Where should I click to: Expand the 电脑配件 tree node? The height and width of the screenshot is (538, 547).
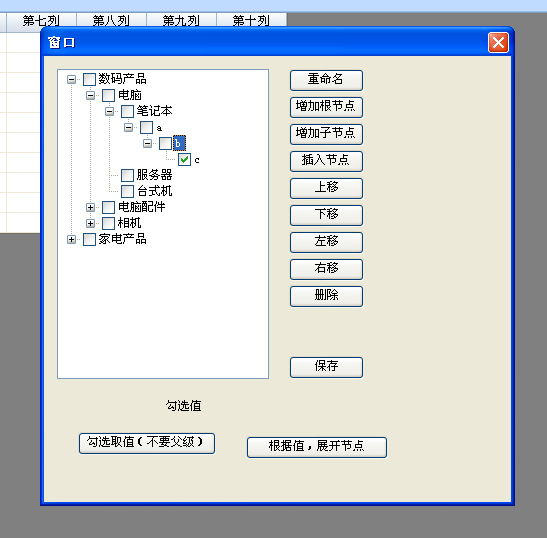(90, 208)
